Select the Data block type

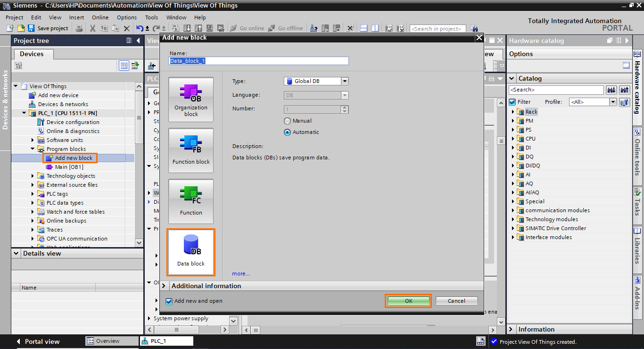pos(191,252)
